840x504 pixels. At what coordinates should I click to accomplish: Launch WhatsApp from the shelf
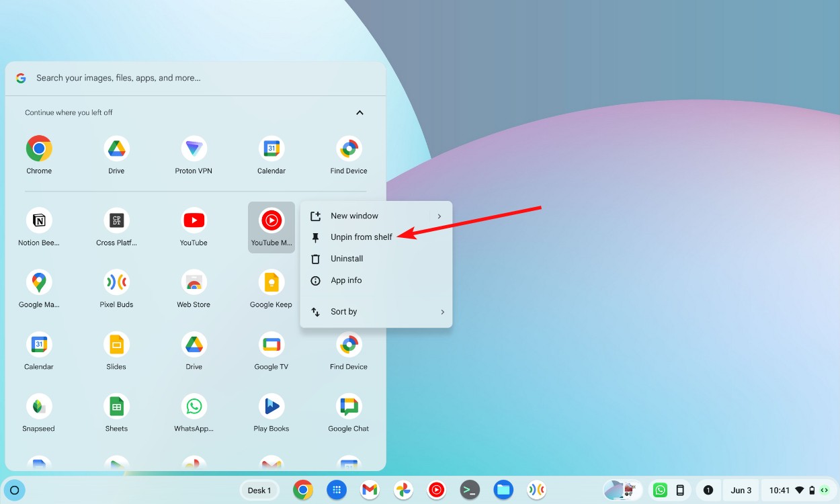(660, 490)
